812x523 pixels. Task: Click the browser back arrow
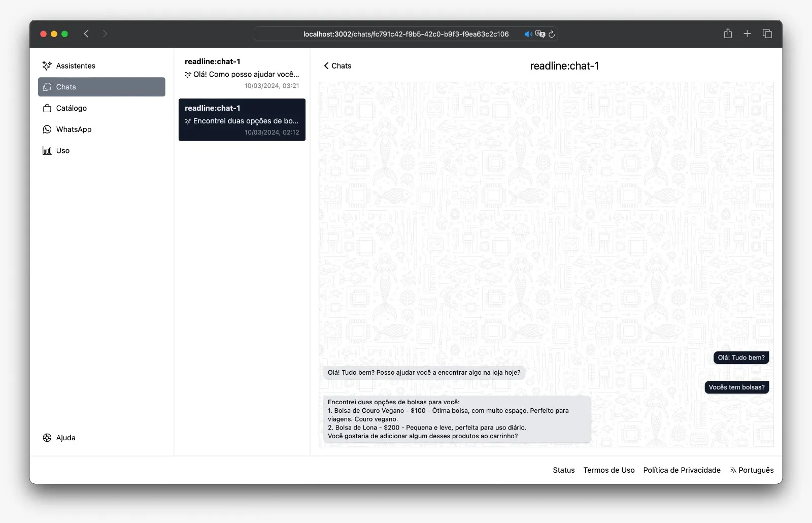tap(86, 34)
